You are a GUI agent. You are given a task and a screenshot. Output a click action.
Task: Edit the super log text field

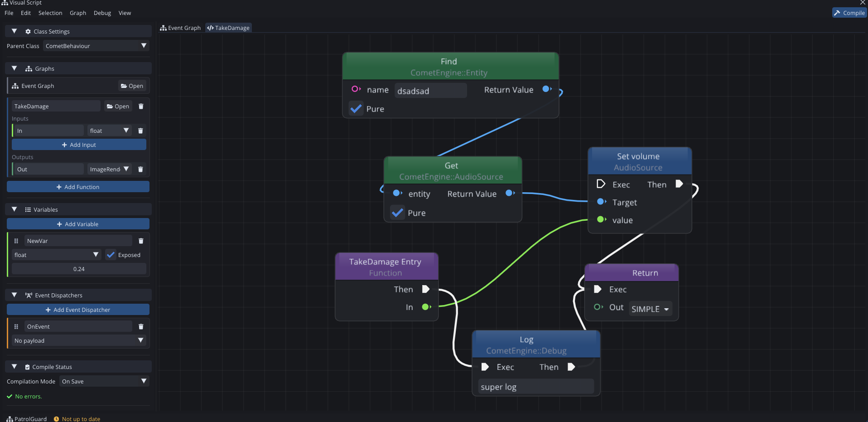pos(536,387)
